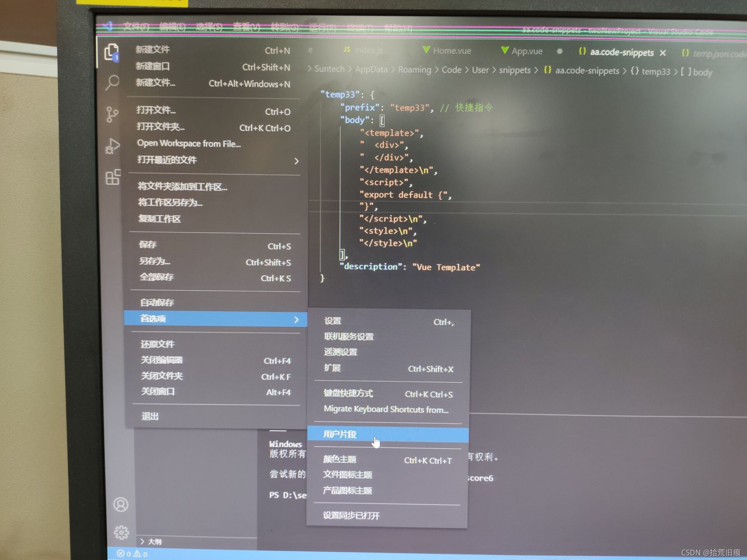747x560 pixels.
Task: Choose 关闭编辑器 from the File menu
Action: tap(216, 360)
